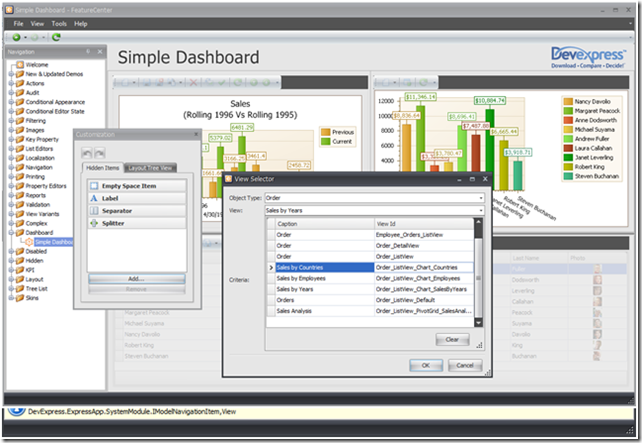Screen dimensions: 642x443
Task: Click the photo thumbnail in the Buchanan row
Action: [597, 356]
